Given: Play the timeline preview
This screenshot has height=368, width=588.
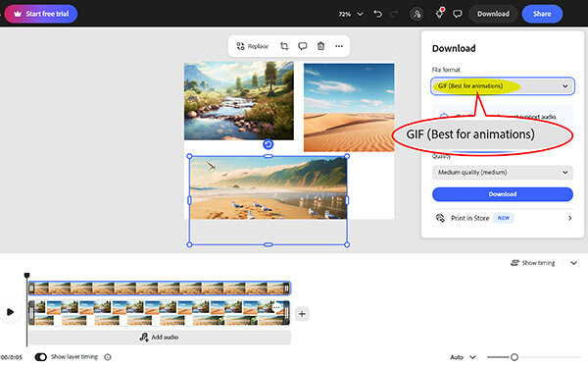Looking at the screenshot, I should (x=10, y=312).
